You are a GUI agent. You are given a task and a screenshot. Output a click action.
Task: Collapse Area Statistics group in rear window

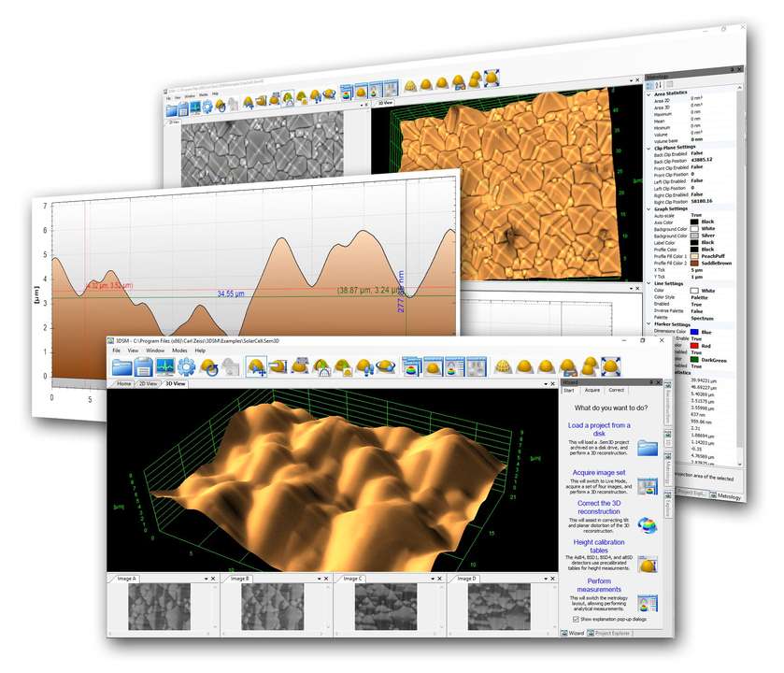click(x=649, y=94)
